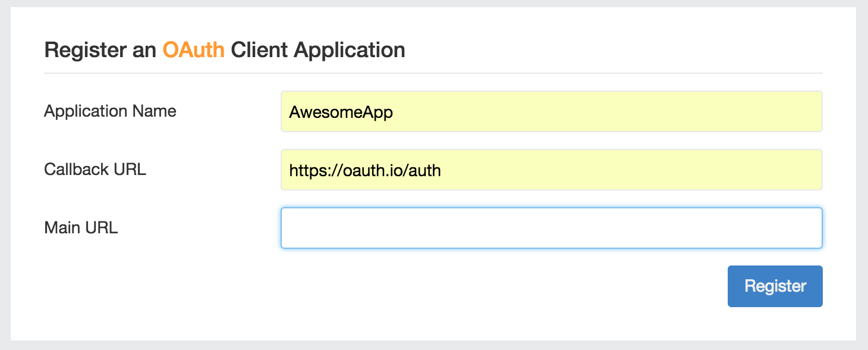Focus the Application Name input field

[x=552, y=111]
